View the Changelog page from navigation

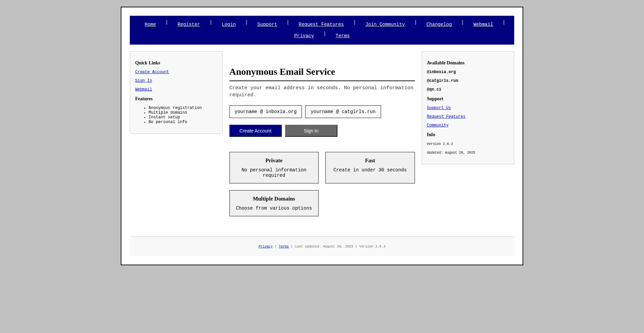439,24
